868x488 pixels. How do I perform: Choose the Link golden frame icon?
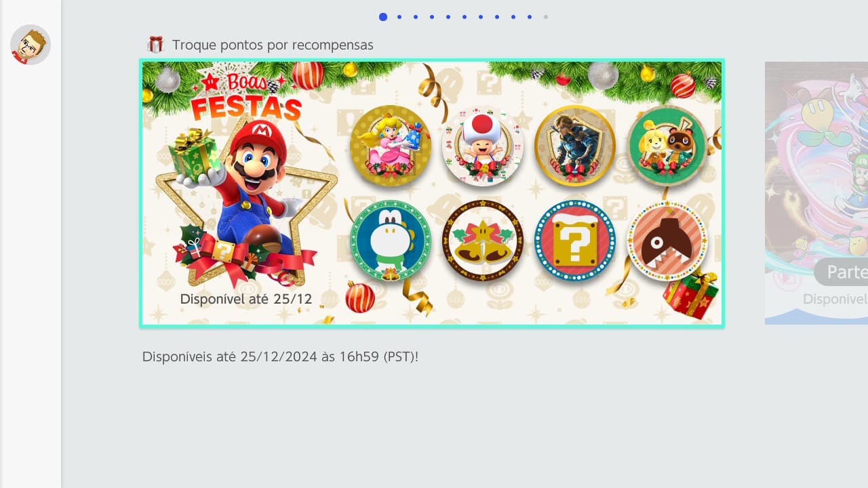(x=575, y=146)
